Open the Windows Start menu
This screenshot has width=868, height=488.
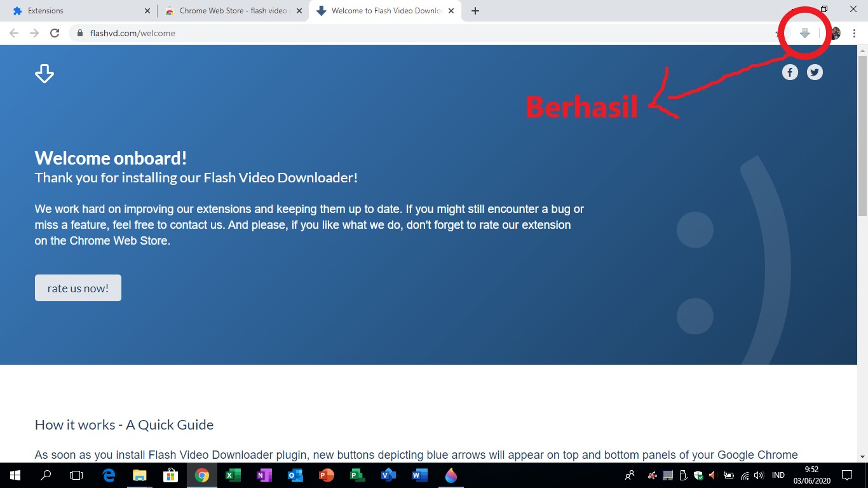pyautogui.click(x=15, y=475)
